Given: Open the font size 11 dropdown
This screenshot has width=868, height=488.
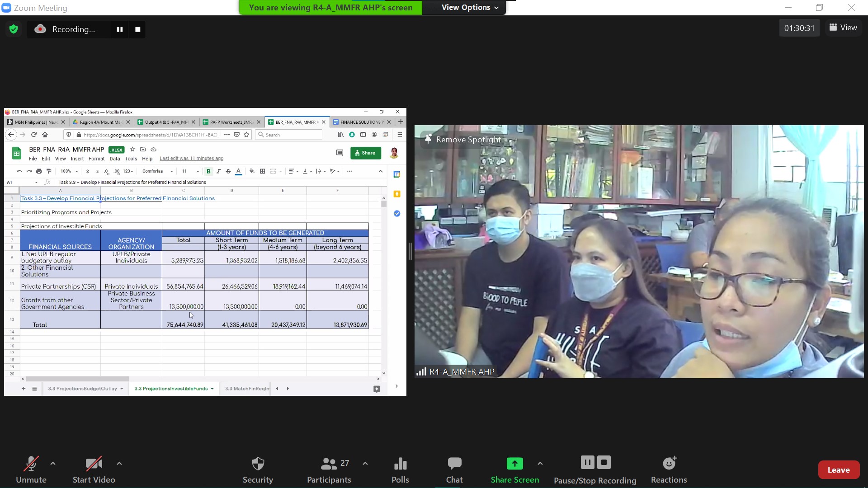Looking at the screenshot, I should pyautogui.click(x=190, y=171).
